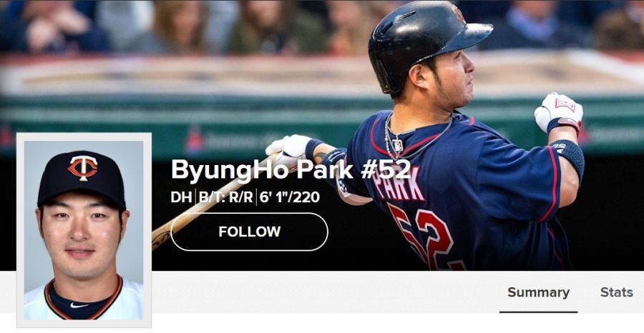Switch to the Stats tab
The height and width of the screenshot is (333, 644).
tap(617, 292)
